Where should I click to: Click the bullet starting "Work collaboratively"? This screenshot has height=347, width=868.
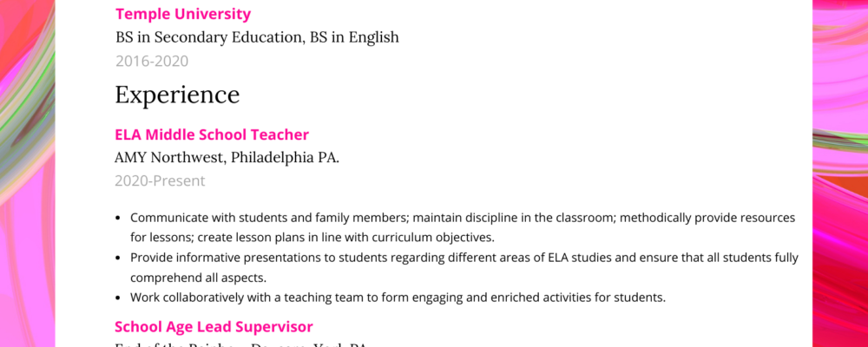398,298
